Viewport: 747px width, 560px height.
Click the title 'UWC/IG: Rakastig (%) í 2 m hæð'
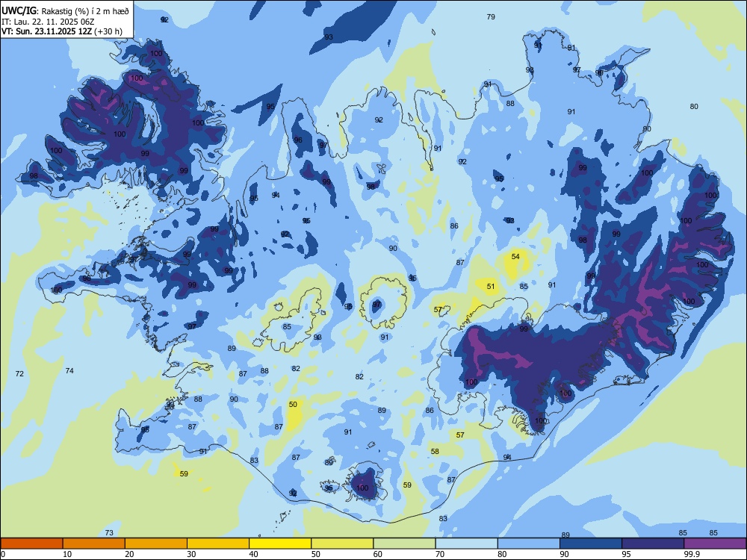coord(66,11)
